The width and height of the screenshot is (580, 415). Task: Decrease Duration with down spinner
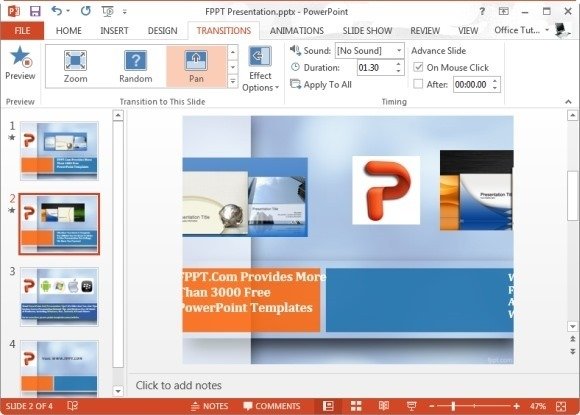[398, 71]
